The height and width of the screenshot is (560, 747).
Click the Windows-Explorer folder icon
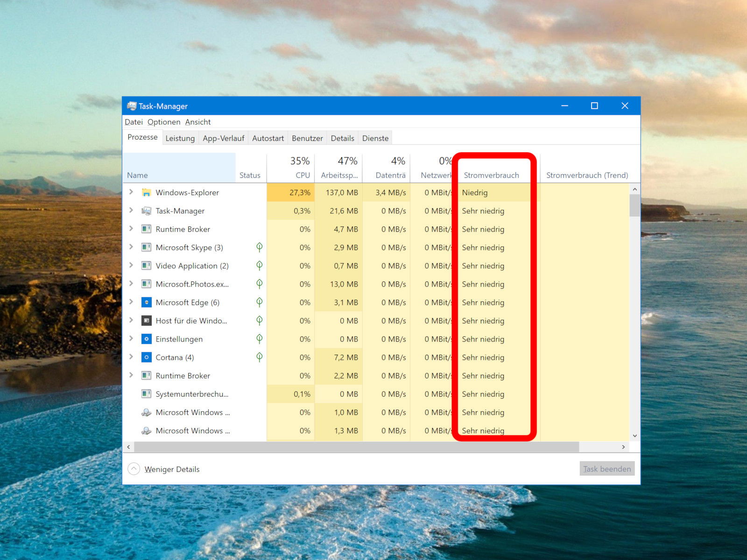coord(146,192)
